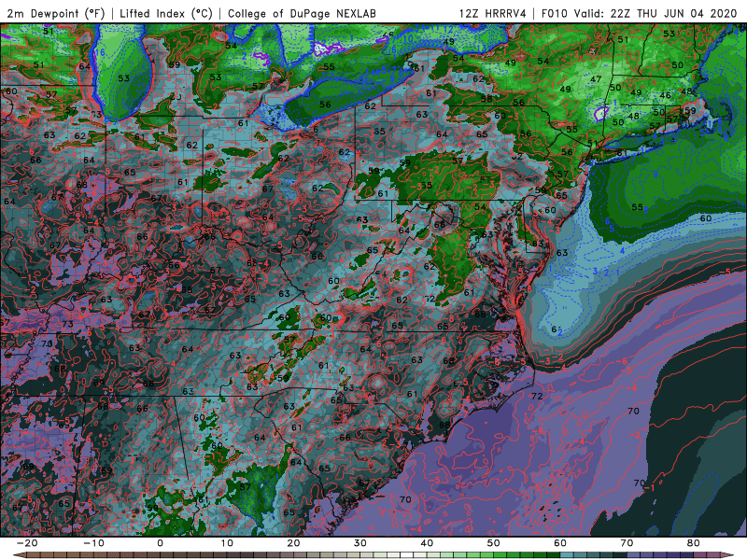Click the 20 label on the color scale
This screenshot has width=747, height=560.
(293, 543)
